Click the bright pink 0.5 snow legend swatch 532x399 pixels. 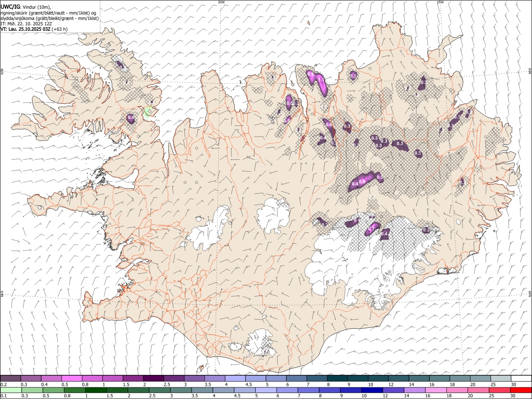pyautogui.click(x=72, y=379)
